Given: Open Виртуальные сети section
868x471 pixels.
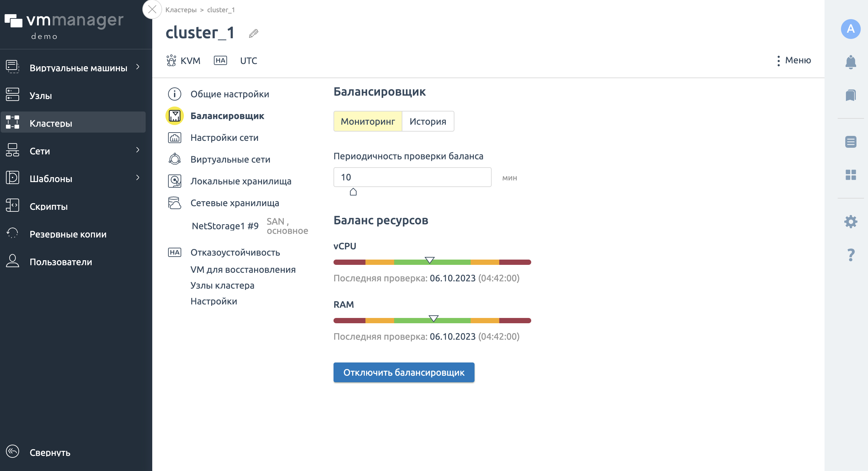Looking at the screenshot, I should [230, 159].
